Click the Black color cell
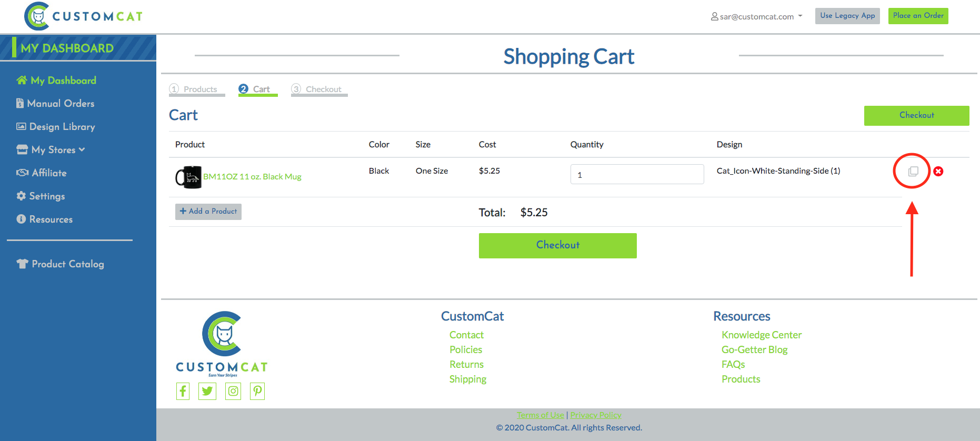This screenshot has width=980, height=441. pos(379,171)
